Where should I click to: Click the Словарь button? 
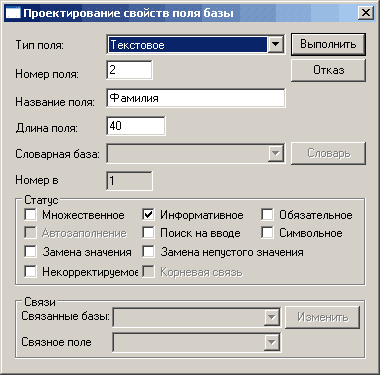pyautogui.click(x=328, y=153)
